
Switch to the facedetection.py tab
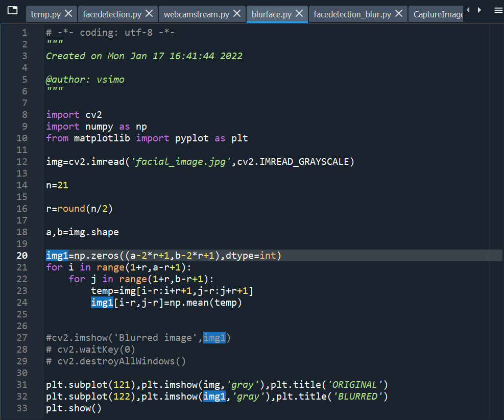coord(112,14)
